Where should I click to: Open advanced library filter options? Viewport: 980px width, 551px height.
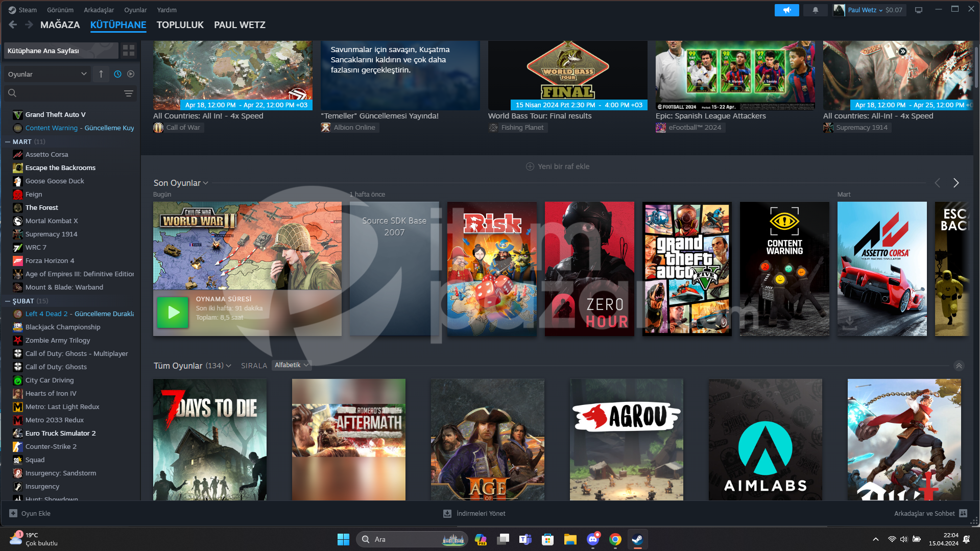129,93
